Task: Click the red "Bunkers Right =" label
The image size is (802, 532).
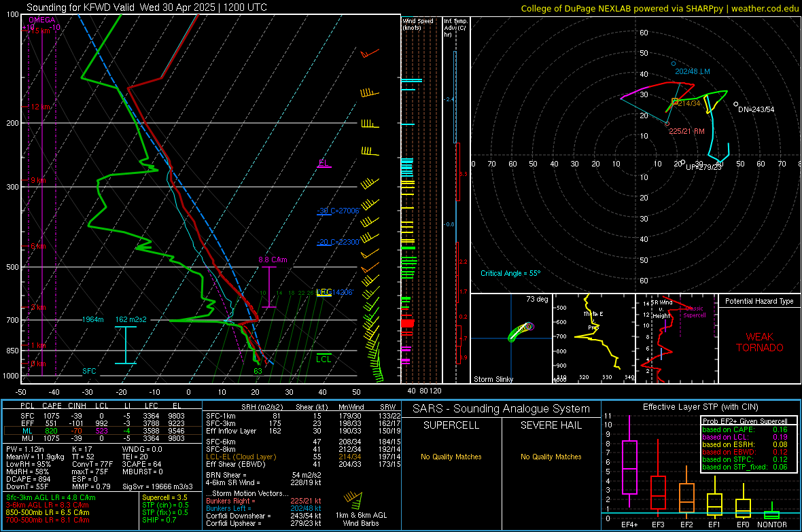Action: (230, 501)
